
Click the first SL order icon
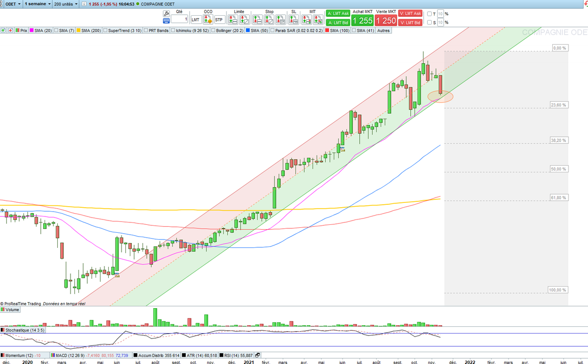click(294, 20)
